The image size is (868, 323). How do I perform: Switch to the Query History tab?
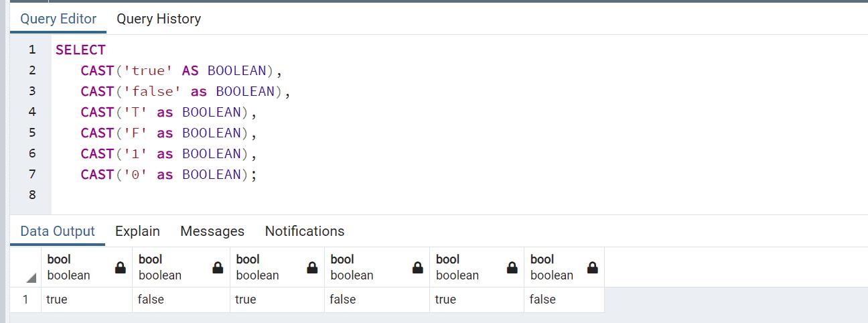[159, 19]
